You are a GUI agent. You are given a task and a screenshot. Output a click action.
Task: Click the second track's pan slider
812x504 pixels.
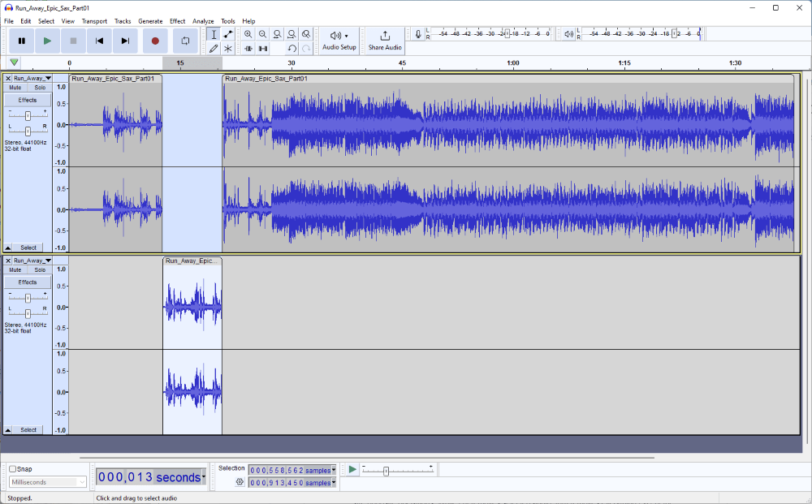click(x=28, y=313)
